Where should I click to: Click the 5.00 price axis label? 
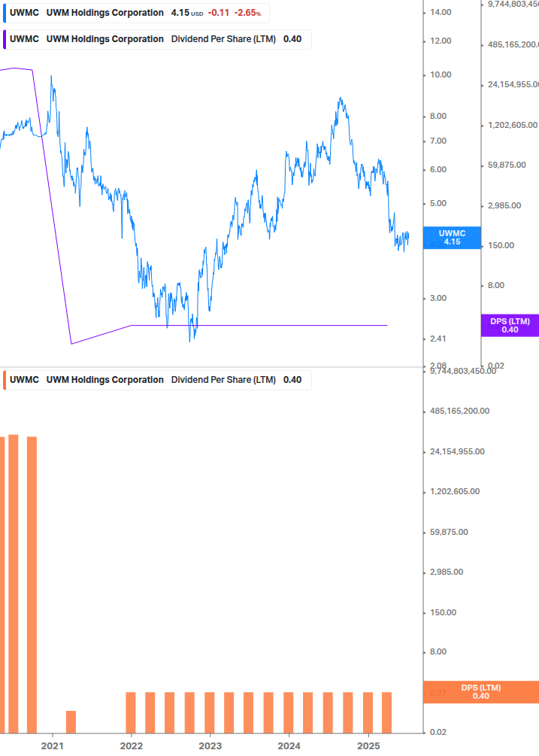click(x=438, y=203)
